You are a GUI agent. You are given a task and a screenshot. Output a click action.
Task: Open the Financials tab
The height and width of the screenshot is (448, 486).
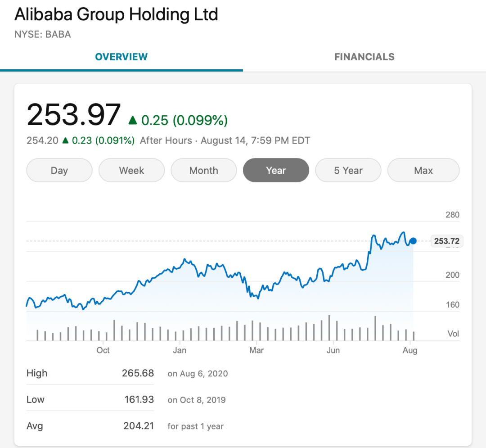pos(364,57)
